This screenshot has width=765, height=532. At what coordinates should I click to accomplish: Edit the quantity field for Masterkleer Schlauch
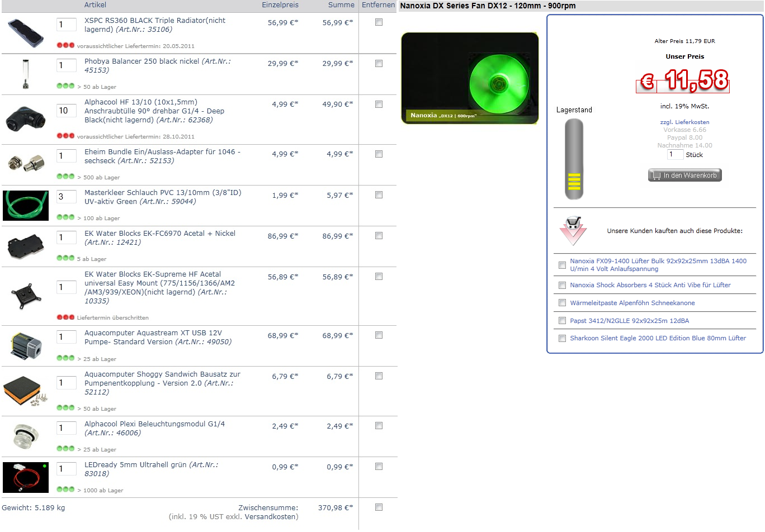[x=67, y=197]
